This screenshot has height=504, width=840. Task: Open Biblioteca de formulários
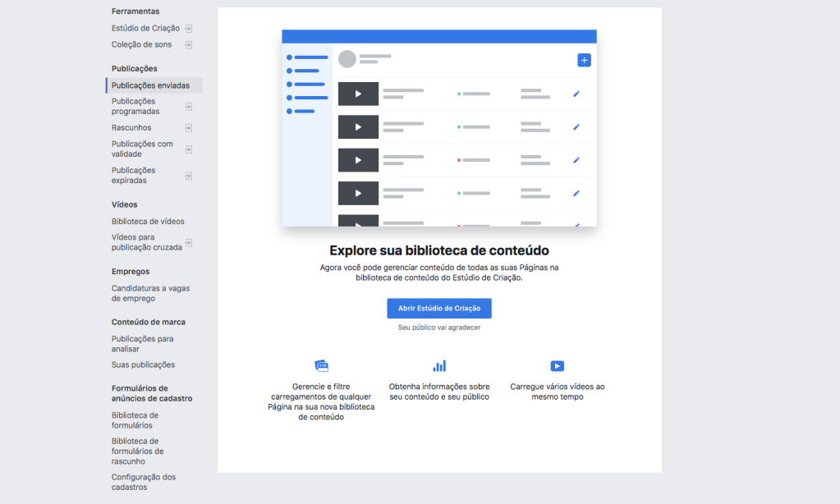135,420
